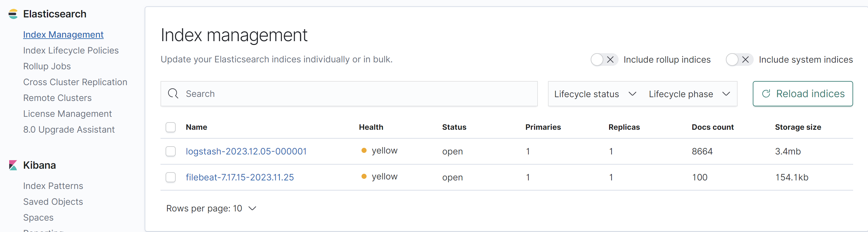
Task: Click yellow health dot for logstash index
Action: [x=364, y=151]
